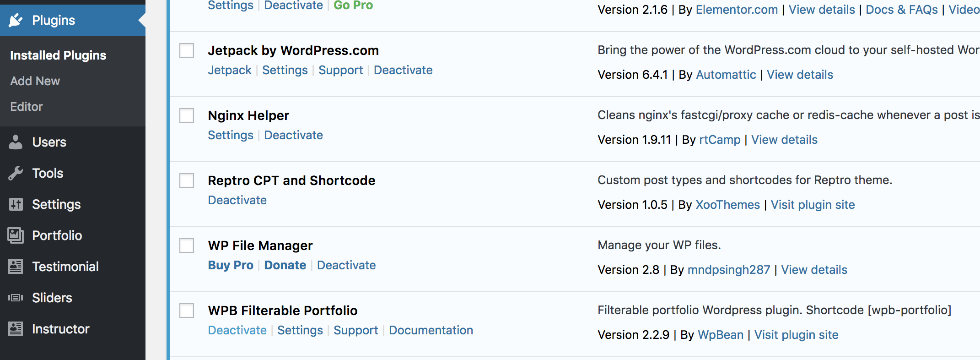Screen dimensions: 980x360
Task: Visit plugin site for Reptro CPT
Action: click(x=813, y=205)
